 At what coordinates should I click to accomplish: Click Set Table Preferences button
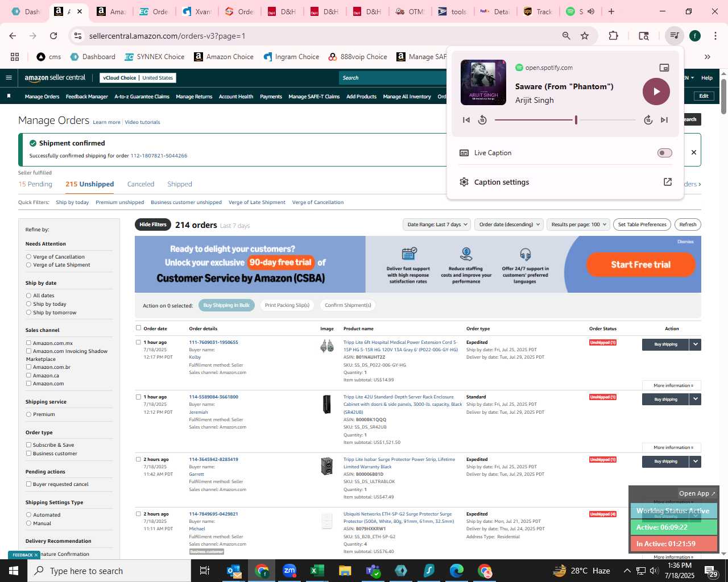pos(642,225)
